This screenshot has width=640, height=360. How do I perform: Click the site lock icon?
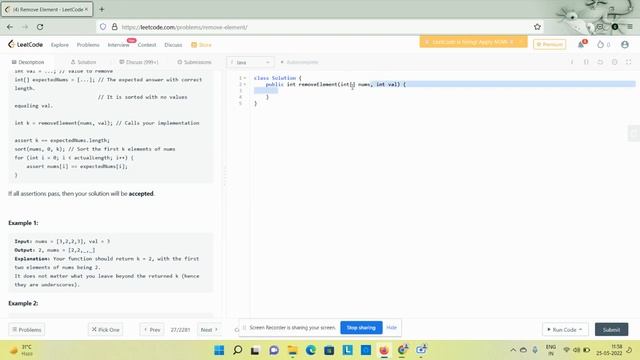115,27
